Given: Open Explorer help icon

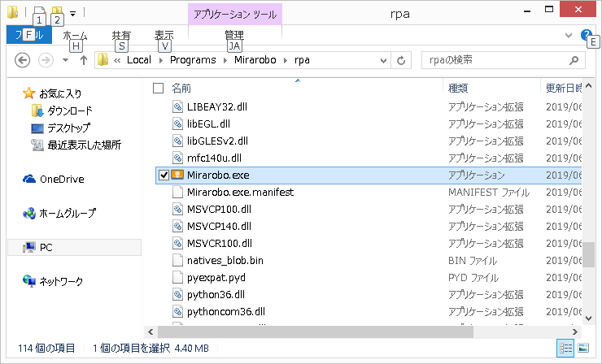Looking at the screenshot, I should (x=585, y=35).
